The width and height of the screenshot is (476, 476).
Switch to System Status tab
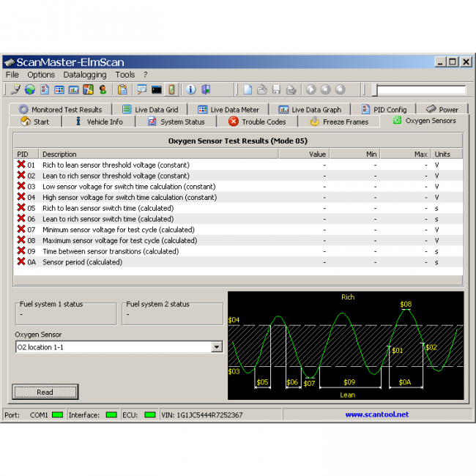click(176, 122)
